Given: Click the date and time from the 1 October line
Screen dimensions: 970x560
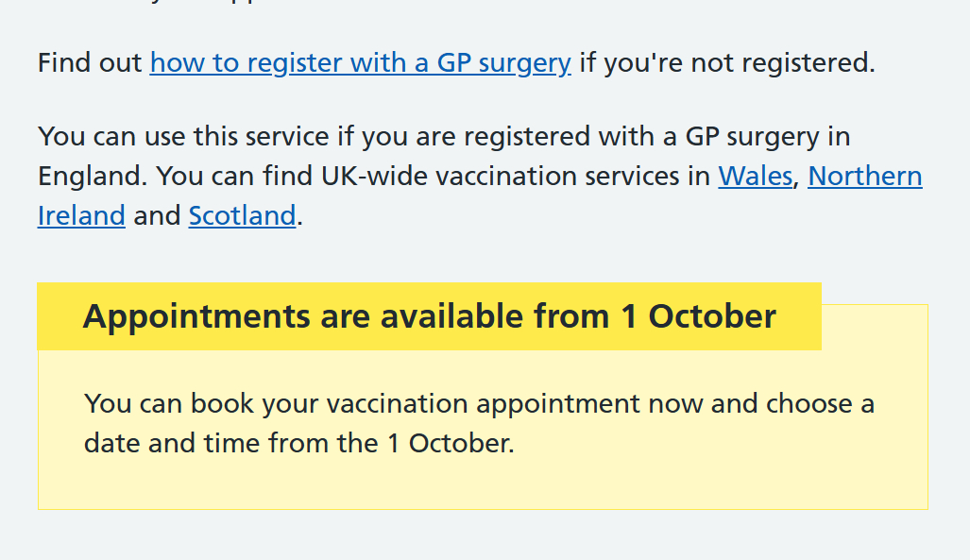Looking at the screenshot, I should [x=298, y=443].
